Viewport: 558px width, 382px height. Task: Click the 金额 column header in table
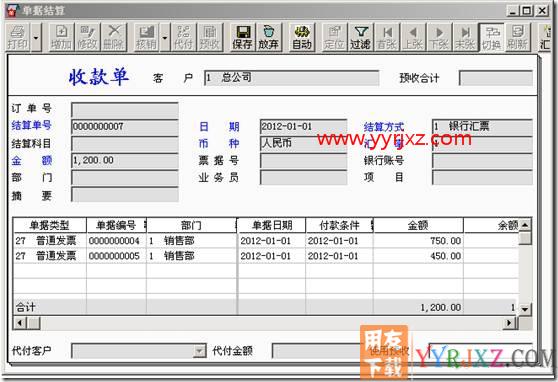(x=418, y=225)
